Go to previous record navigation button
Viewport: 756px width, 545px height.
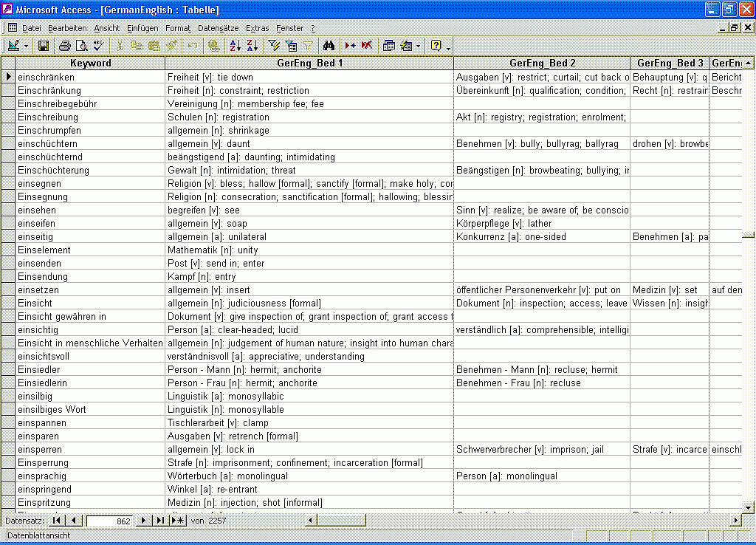click(73, 521)
